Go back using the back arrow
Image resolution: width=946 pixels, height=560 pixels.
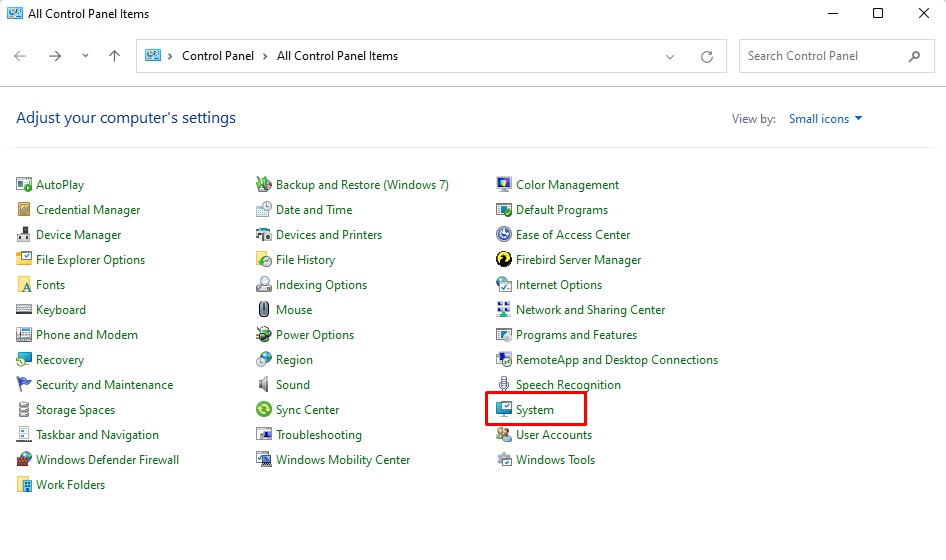pyautogui.click(x=20, y=56)
